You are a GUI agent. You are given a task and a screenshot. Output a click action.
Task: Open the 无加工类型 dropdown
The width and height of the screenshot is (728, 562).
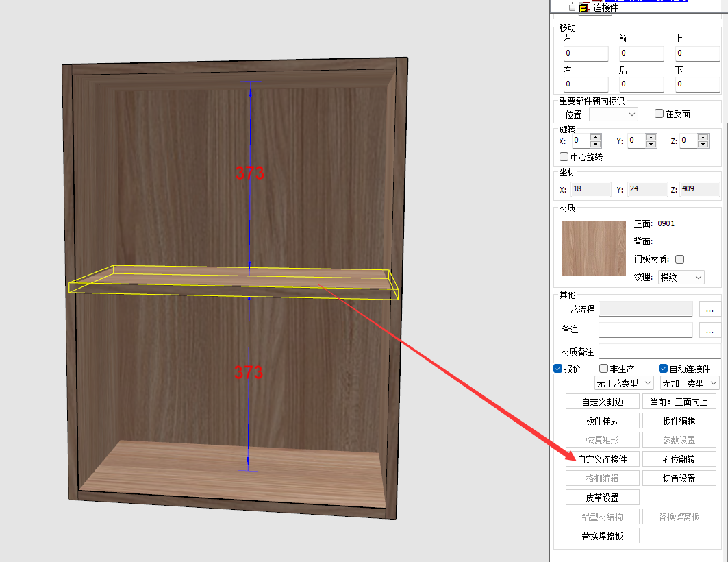690,383
